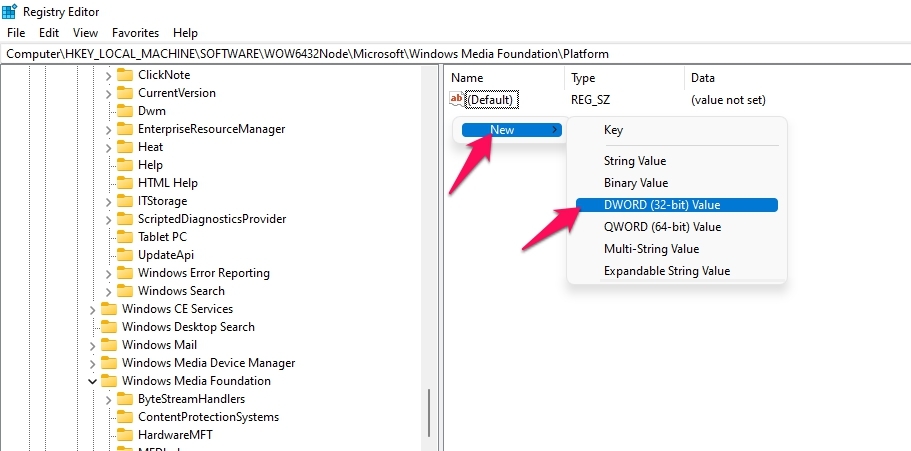Open the Help menu
Image resolution: width=911 pixels, height=451 pixels.
pos(185,33)
